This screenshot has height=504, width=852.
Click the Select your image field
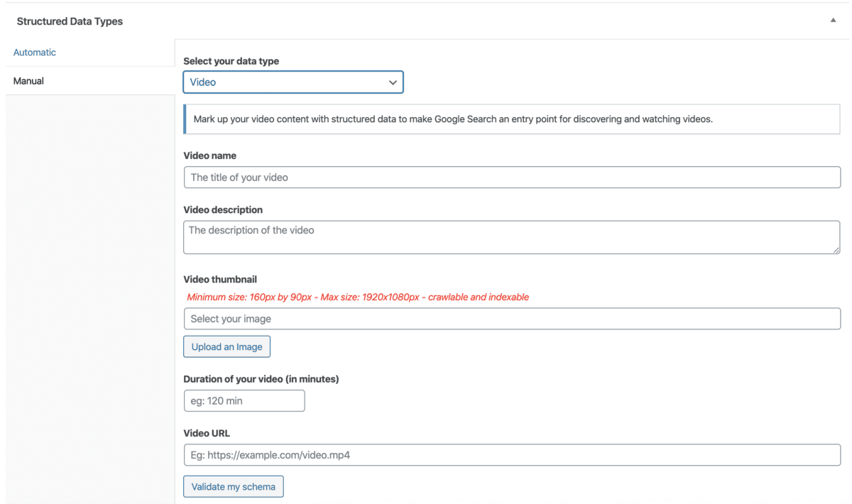[x=512, y=319]
